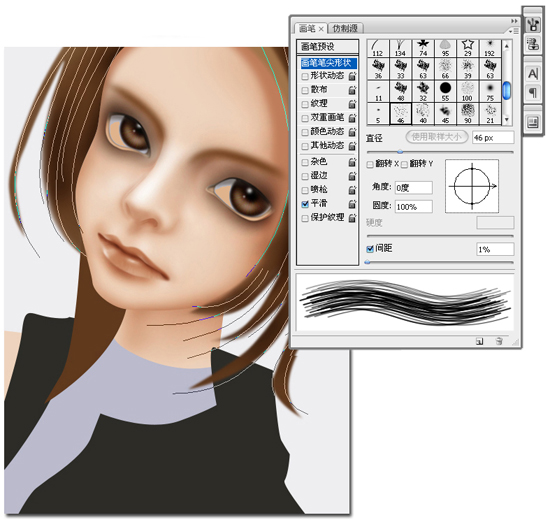
Task: Select the maple leaf brush 74
Action: coord(423,47)
